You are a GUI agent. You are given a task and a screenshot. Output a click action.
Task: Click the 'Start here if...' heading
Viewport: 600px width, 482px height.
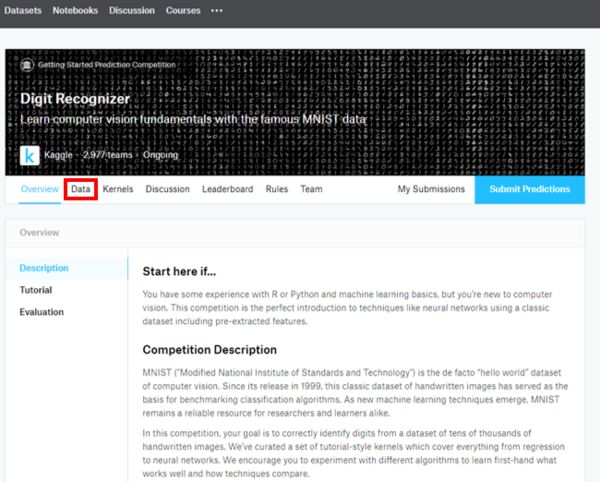(x=179, y=272)
